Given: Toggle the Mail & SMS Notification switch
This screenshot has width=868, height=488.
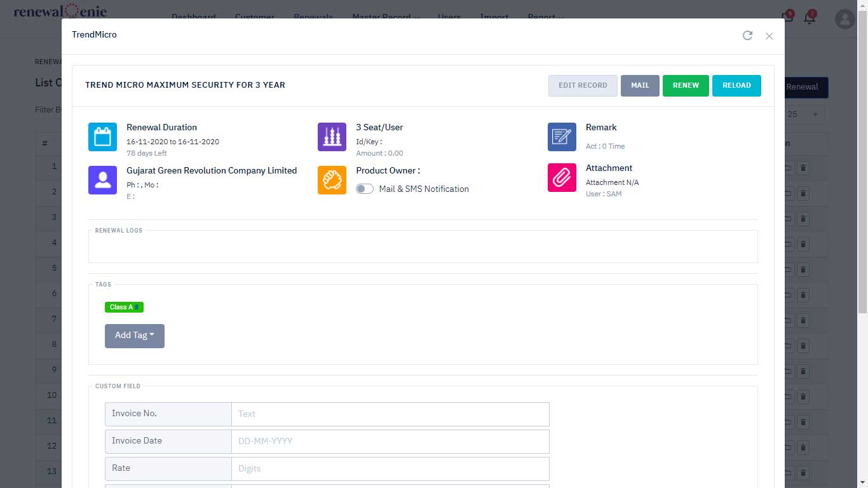Looking at the screenshot, I should pos(365,189).
